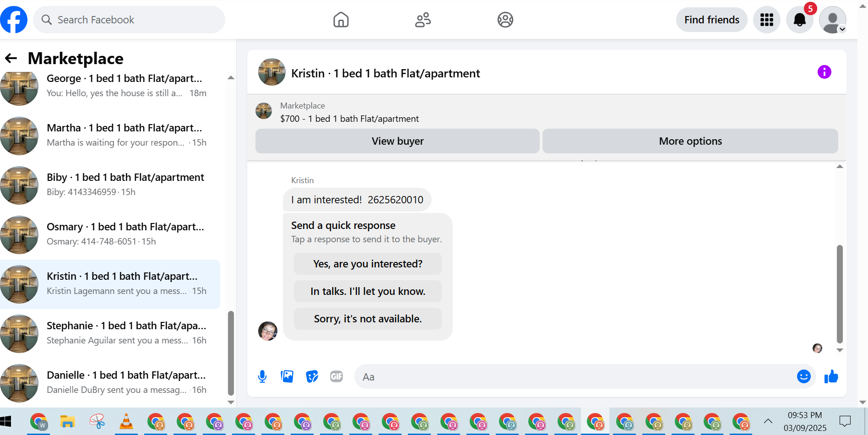Click the chat messages scroll-down arrow

pos(840,350)
